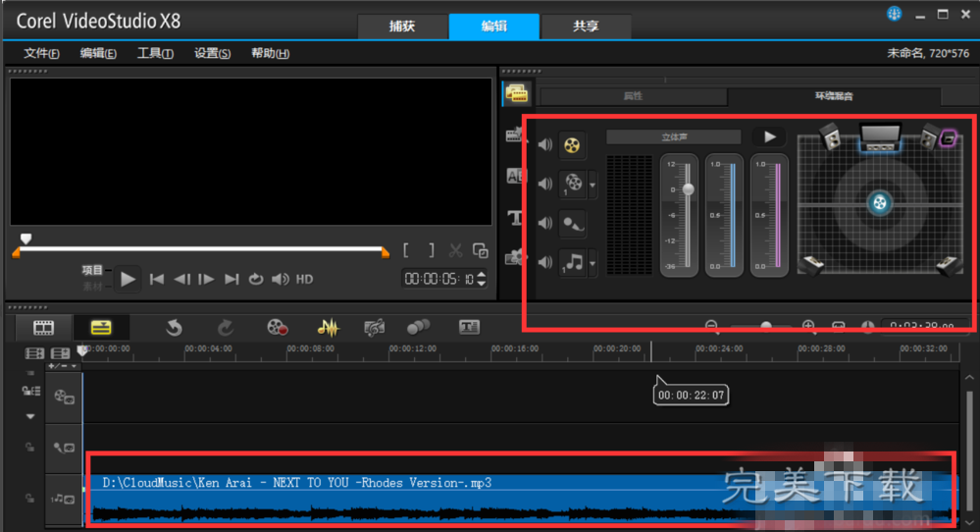Image resolution: width=980 pixels, height=532 pixels.
Task: Undo the last action
Action: point(174,327)
